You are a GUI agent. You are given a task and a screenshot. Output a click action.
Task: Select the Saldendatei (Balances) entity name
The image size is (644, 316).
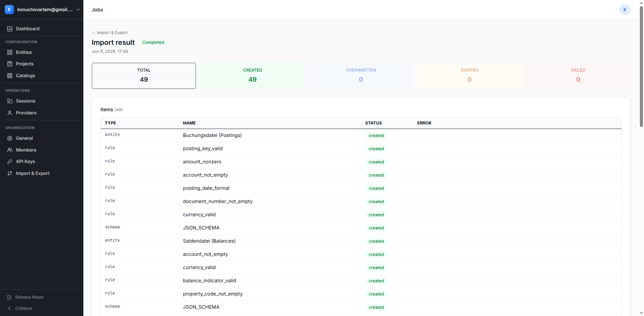coord(209,241)
